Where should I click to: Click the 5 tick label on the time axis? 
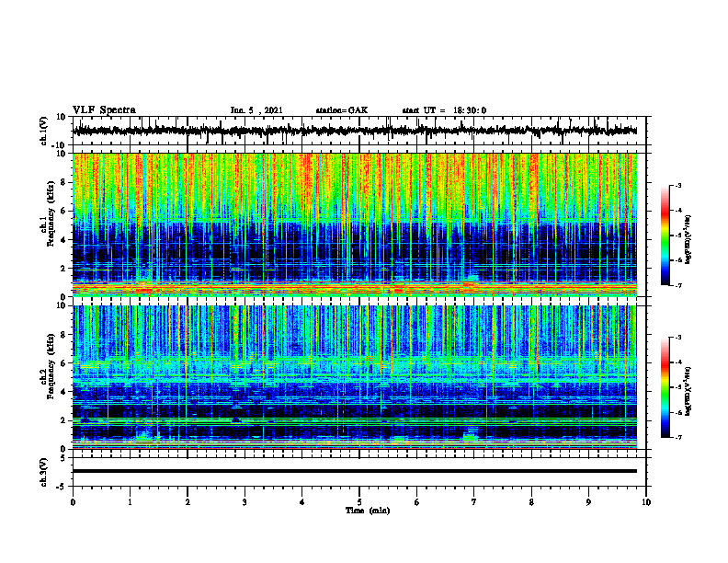click(x=359, y=502)
